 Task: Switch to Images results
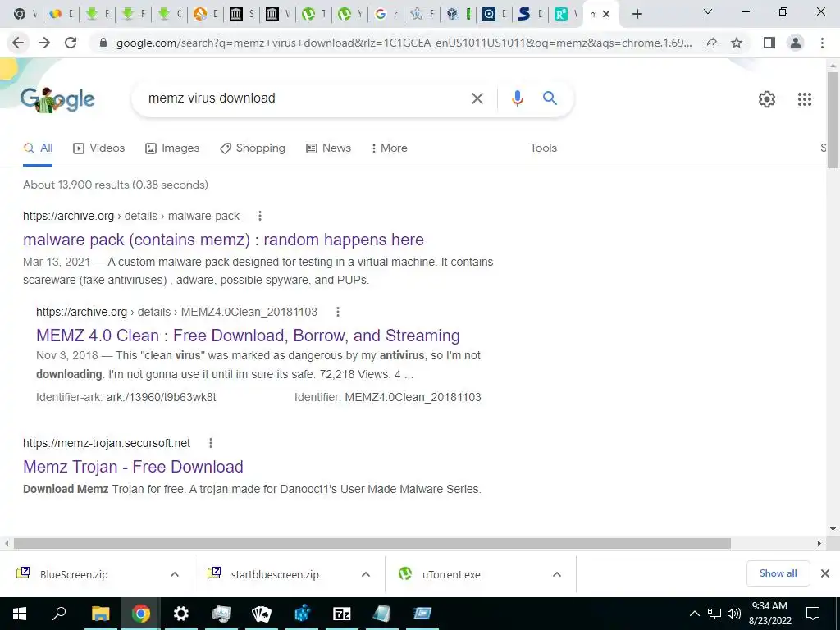tap(172, 148)
